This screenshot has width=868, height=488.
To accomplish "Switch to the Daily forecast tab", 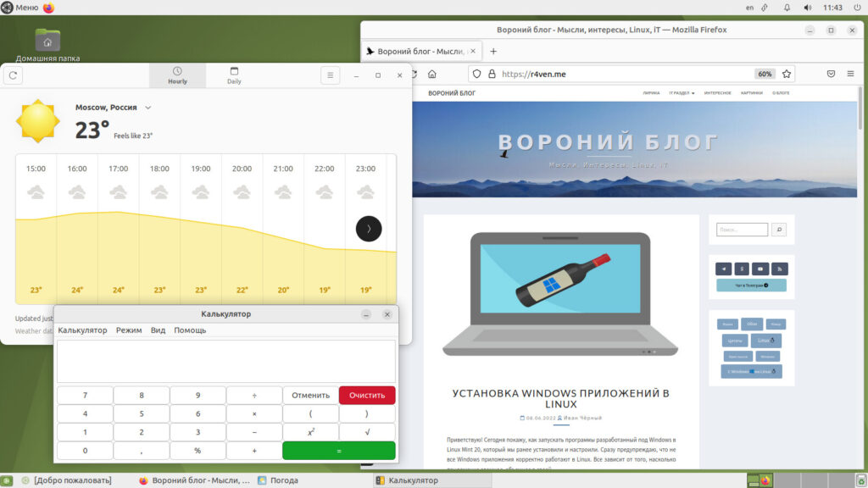I will (x=234, y=75).
